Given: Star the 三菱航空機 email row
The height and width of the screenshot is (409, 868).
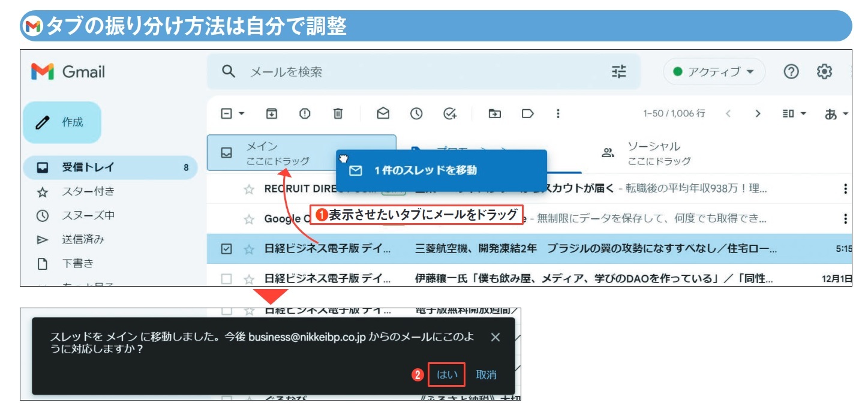Looking at the screenshot, I should [x=249, y=249].
